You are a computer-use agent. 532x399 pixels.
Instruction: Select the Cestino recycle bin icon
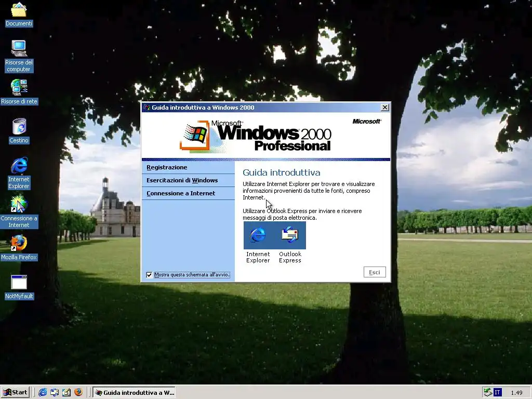pos(19,130)
